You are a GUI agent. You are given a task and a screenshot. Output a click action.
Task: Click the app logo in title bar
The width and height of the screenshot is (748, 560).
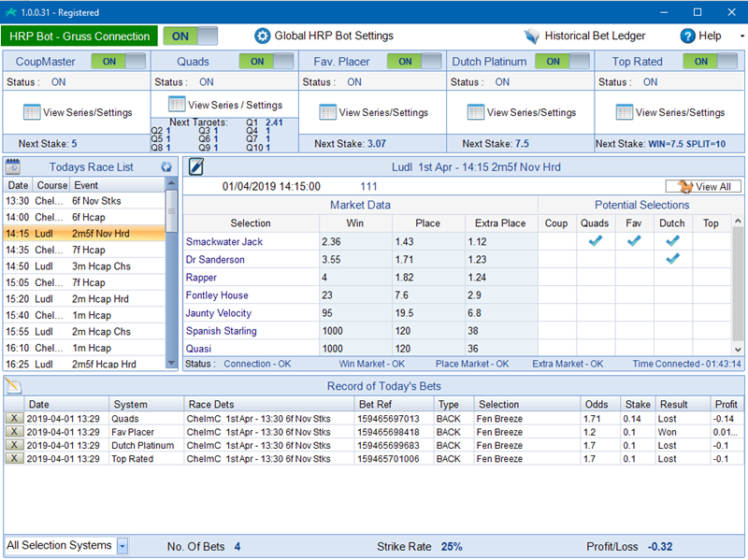coord(10,12)
